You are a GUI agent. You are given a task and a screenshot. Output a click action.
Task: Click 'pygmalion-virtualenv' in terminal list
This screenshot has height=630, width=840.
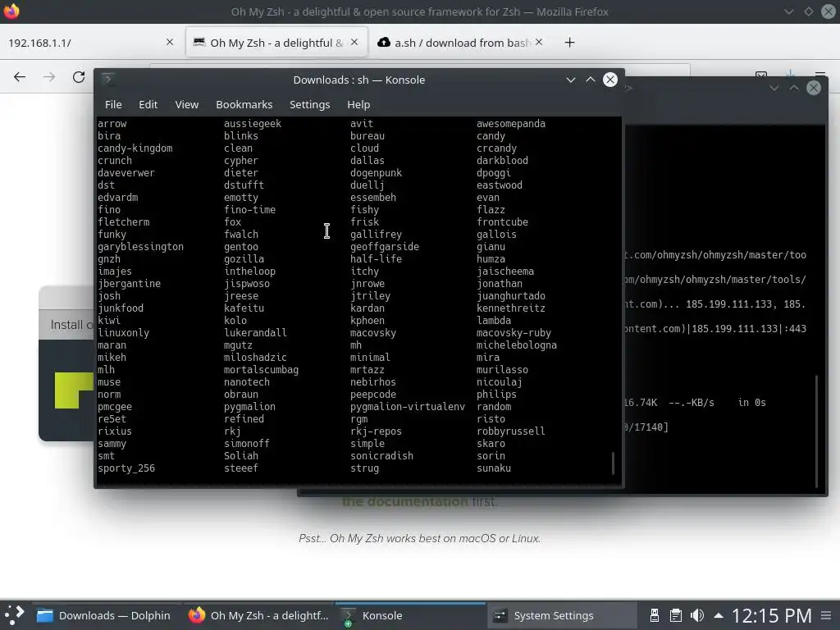coord(407,407)
